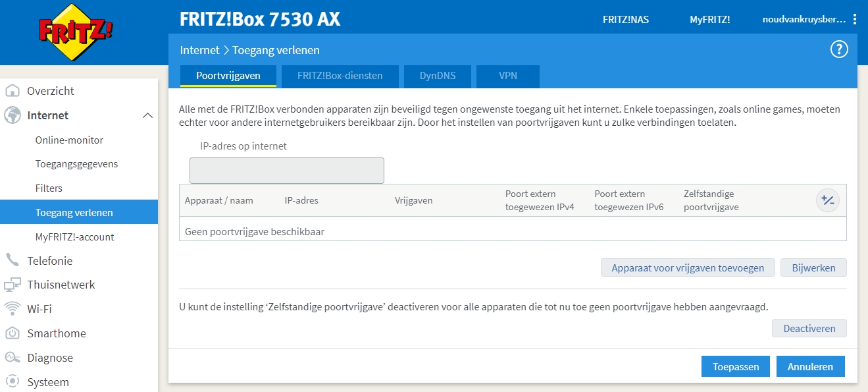Open help via the question mark icon

pyautogui.click(x=838, y=49)
